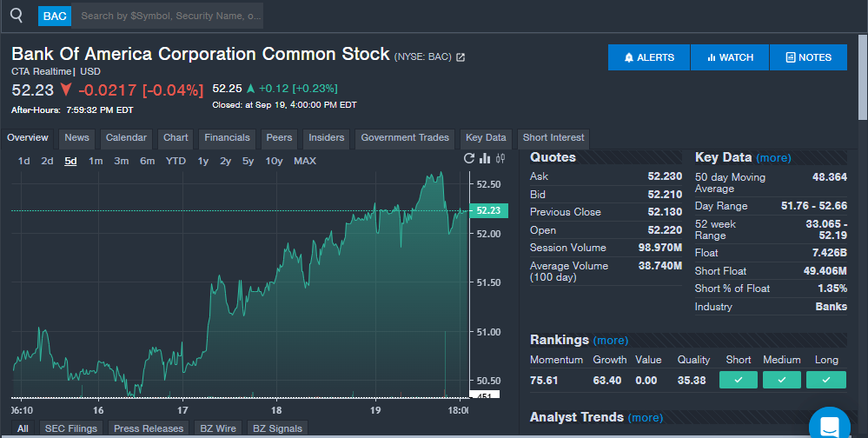Switch to candlestick chart icon
Viewport: 868px width, 438px height.
[x=500, y=159]
